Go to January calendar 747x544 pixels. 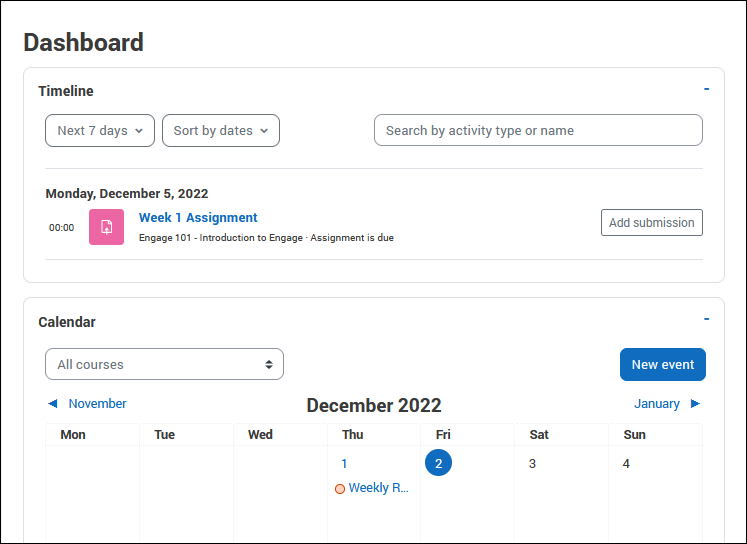[x=656, y=403]
